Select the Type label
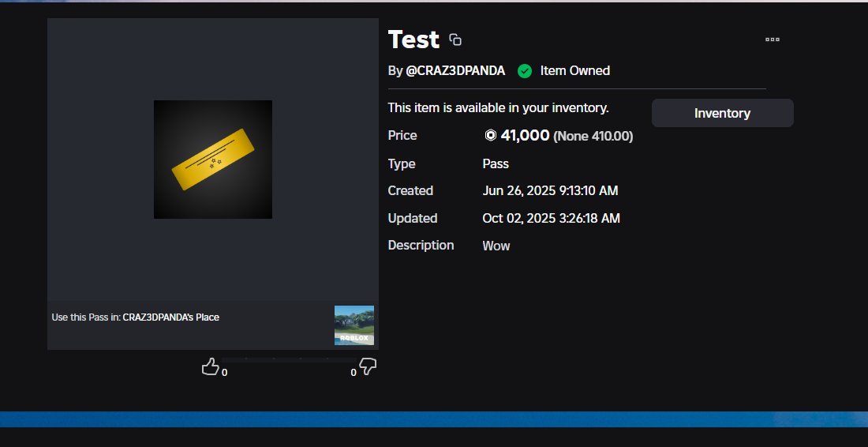868x447 pixels. pos(402,164)
